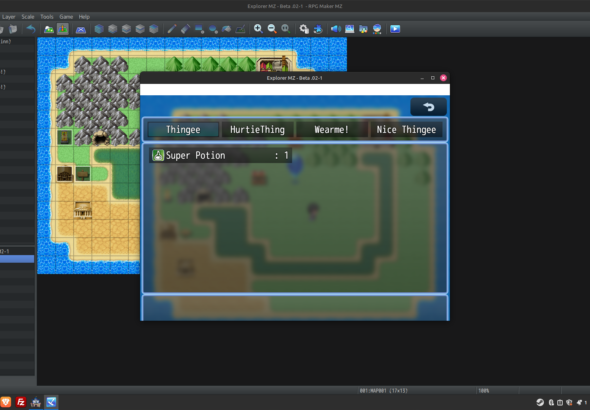Select the highlighted map entry in map list

(x=17, y=259)
